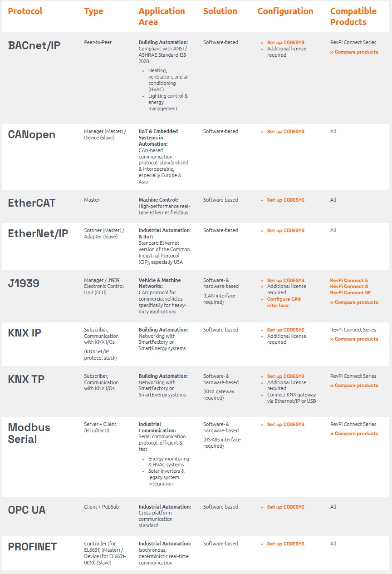392x574 pixels.
Task: Open EtherNet/IP's Set up CODESYS link
Action: click(x=285, y=230)
